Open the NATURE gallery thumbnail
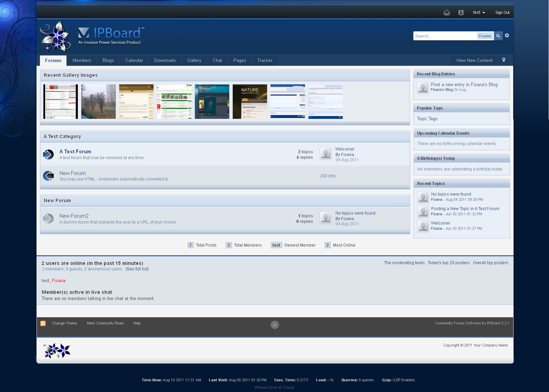Image resolution: width=549 pixels, height=392 pixels. [x=250, y=102]
